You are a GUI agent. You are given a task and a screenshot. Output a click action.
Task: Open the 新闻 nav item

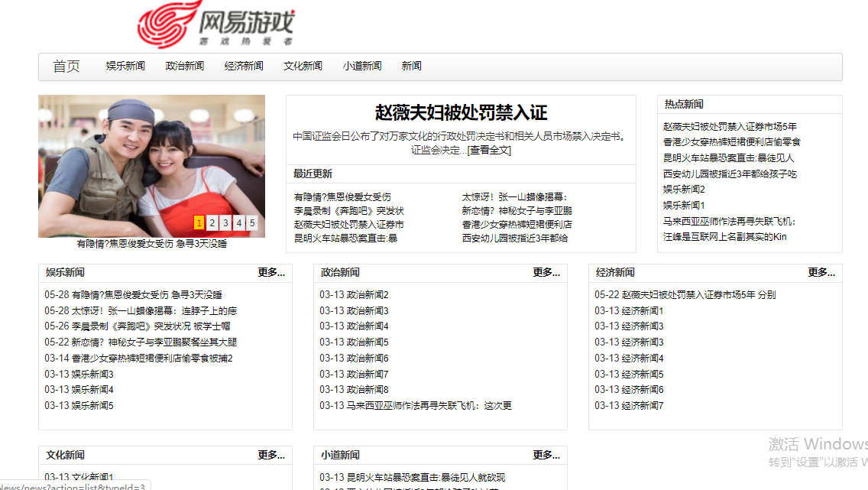click(411, 66)
